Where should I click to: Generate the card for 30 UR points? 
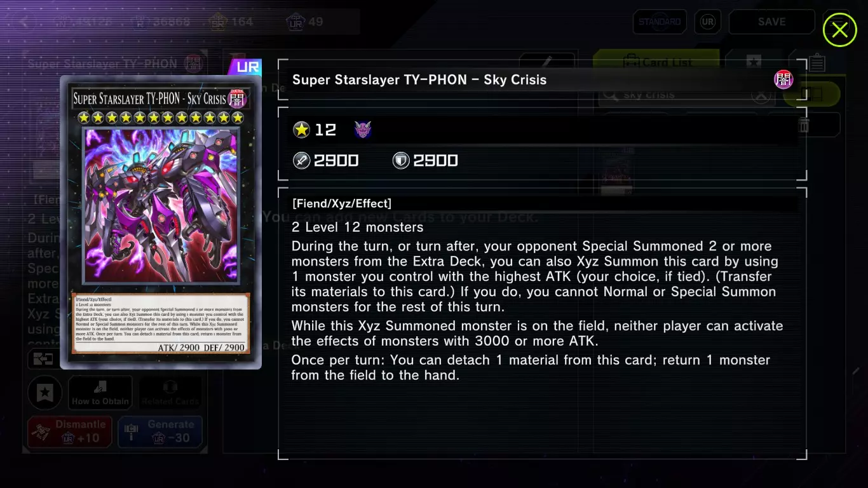tap(160, 431)
